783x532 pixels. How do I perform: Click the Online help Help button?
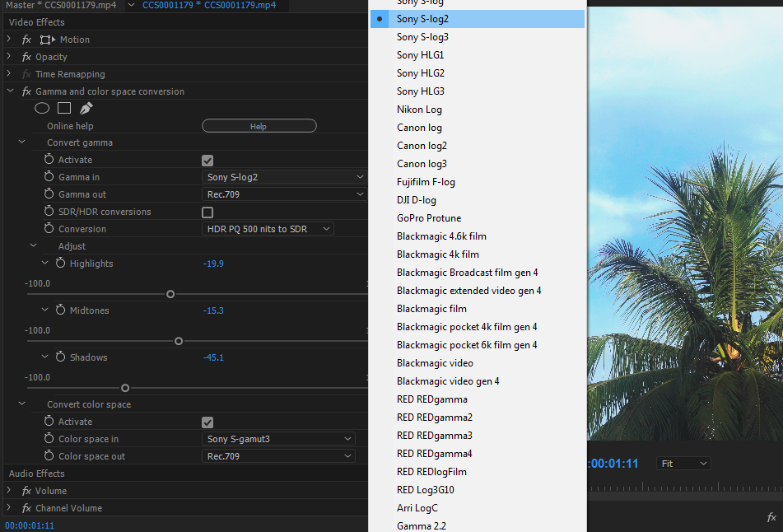point(259,126)
